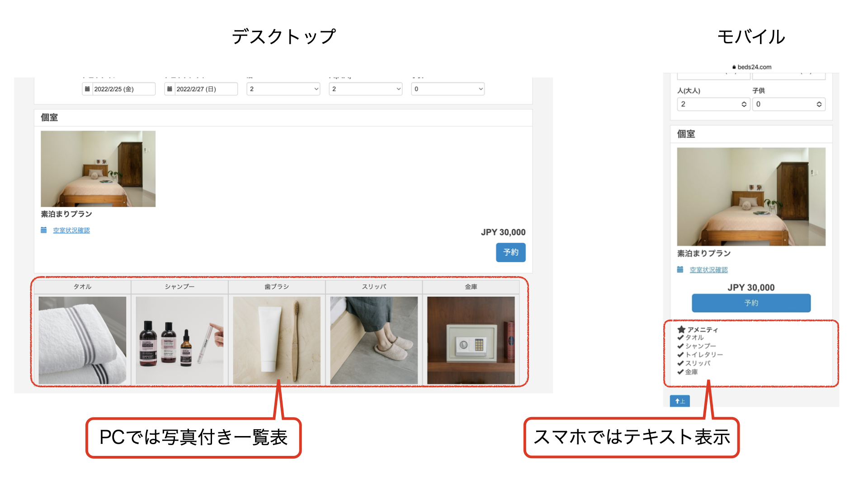Screen dimensions: 868x488
Task: Click desktop calendar icon beside 空室状況確認
Action: click(x=44, y=230)
